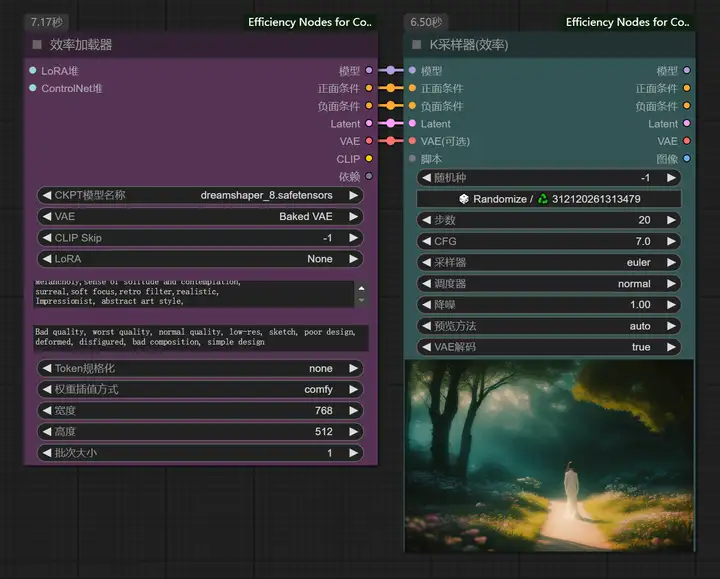This screenshot has height=579, width=720.
Task: Click the Efficiency Nodes badge above loader
Action: [310, 22]
